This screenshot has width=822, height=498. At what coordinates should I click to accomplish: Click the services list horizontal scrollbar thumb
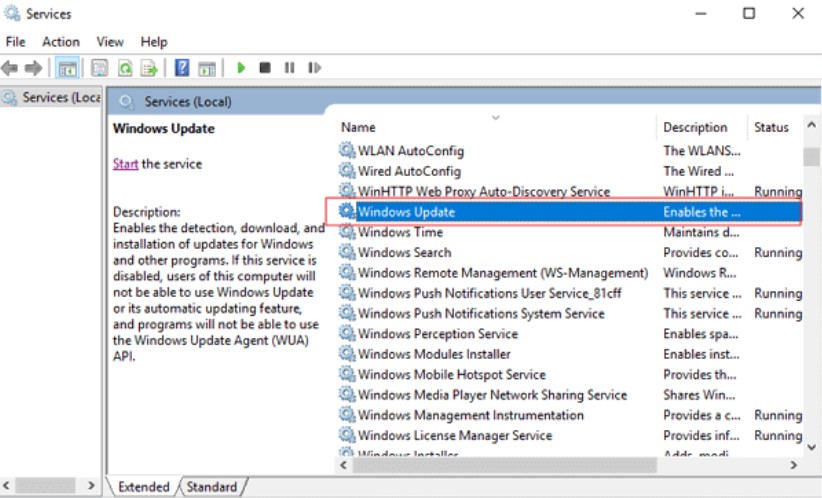504,465
